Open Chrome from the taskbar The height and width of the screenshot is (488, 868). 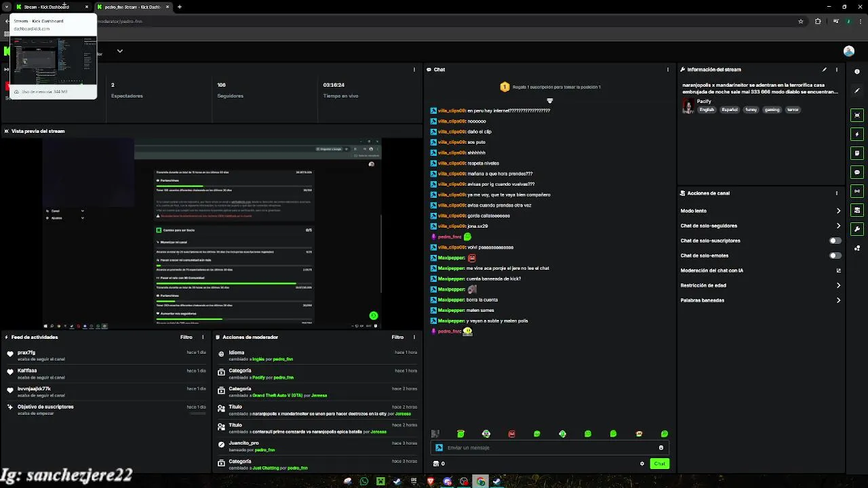point(481,481)
